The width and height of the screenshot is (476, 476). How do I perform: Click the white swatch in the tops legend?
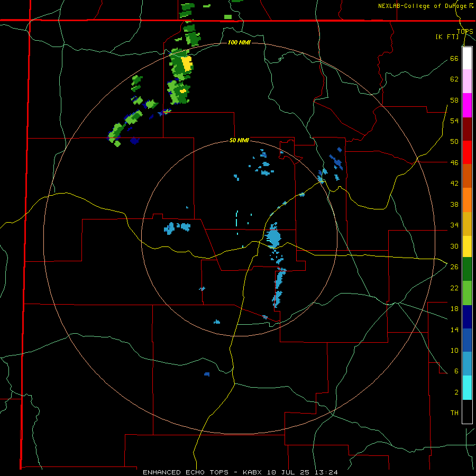pyautogui.click(x=467, y=58)
